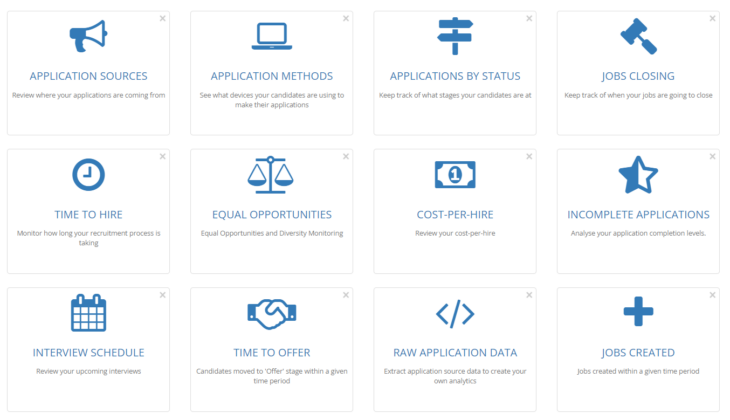
Task: Click the plus icon for Jobs Created
Action: 638,313
